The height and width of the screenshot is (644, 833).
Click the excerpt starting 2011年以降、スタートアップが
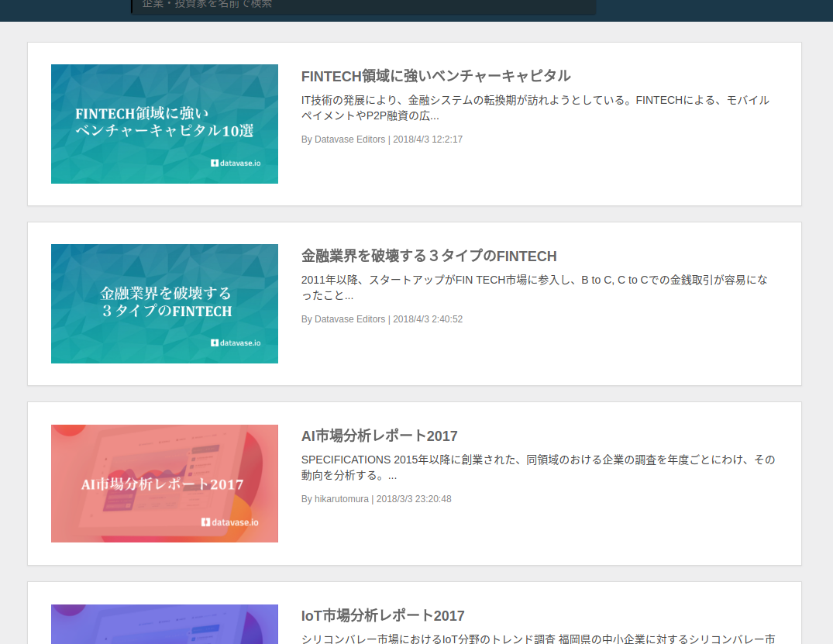pos(535,288)
